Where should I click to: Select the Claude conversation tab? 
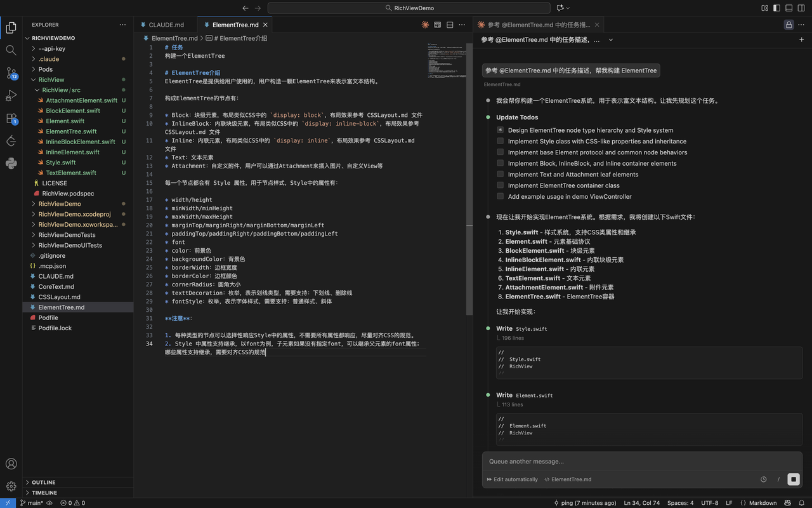coord(539,25)
